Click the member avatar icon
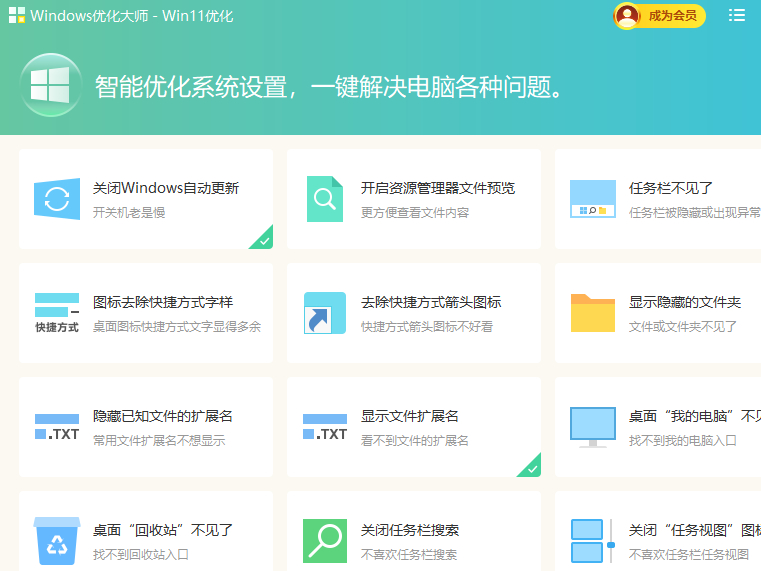The height and width of the screenshot is (571, 761). 627,16
